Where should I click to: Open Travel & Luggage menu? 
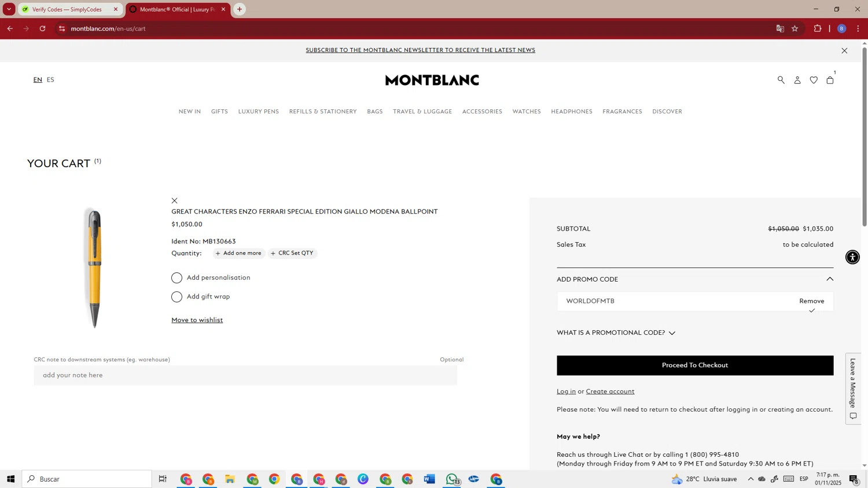point(422,112)
